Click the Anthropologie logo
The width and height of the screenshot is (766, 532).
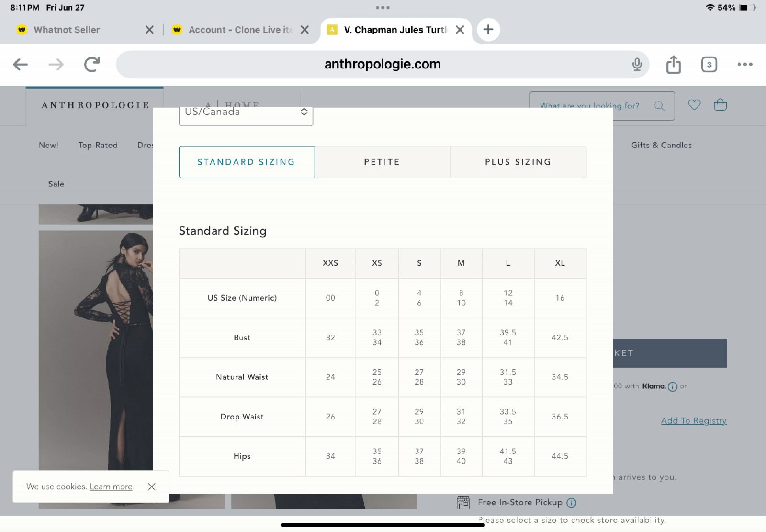pos(95,105)
